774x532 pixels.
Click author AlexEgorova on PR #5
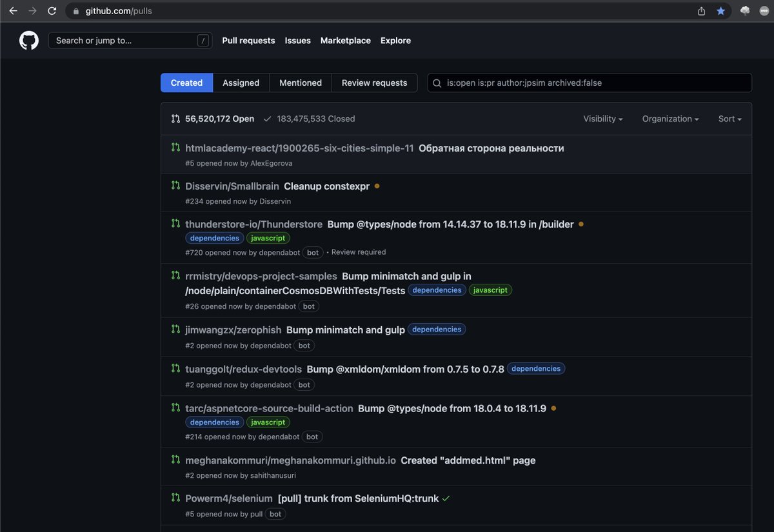click(x=272, y=163)
